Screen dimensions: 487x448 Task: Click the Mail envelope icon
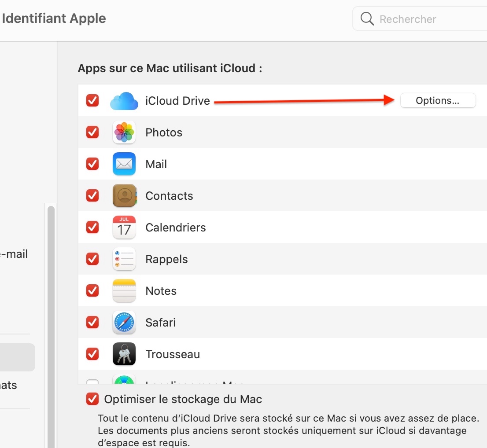pos(124,164)
